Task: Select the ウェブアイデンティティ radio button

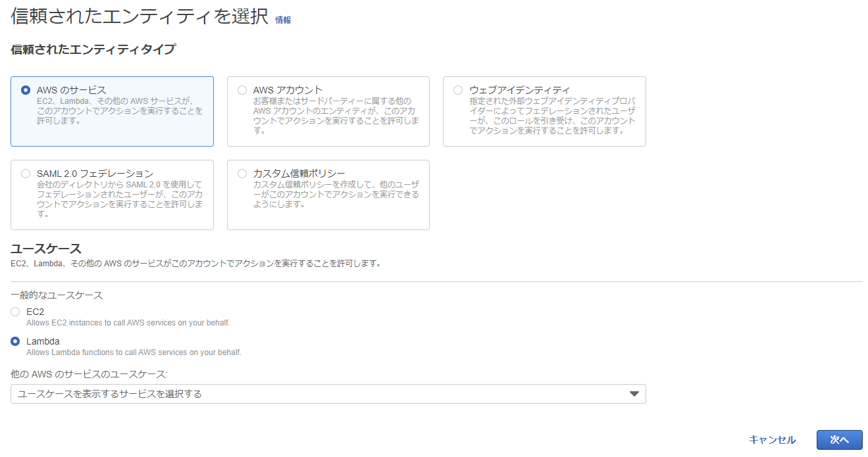Action: click(x=458, y=90)
